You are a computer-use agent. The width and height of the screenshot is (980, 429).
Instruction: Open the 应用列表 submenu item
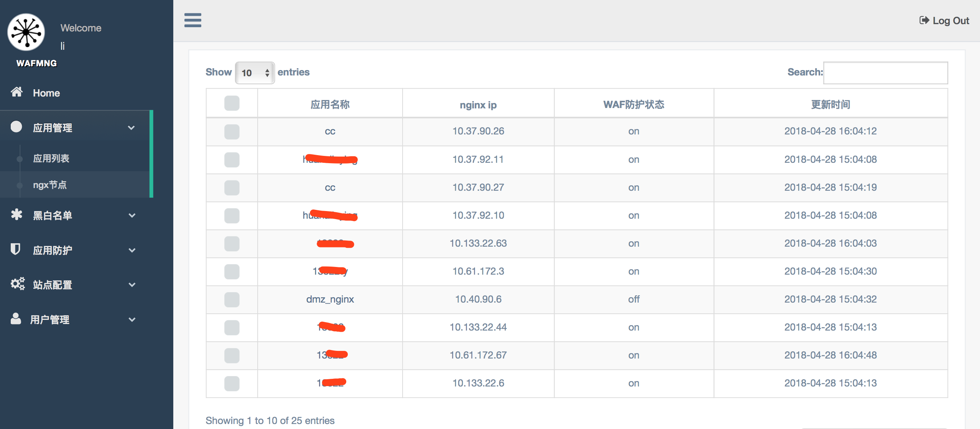pyautogui.click(x=51, y=159)
